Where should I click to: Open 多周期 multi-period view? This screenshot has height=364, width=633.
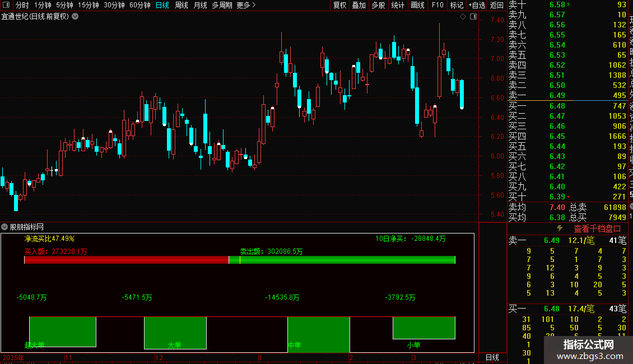click(222, 5)
